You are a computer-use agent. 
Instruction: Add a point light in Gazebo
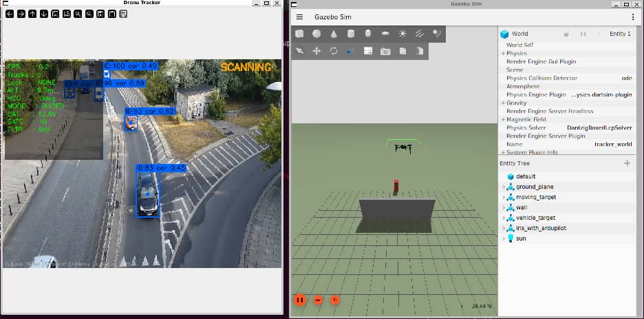[402, 34]
